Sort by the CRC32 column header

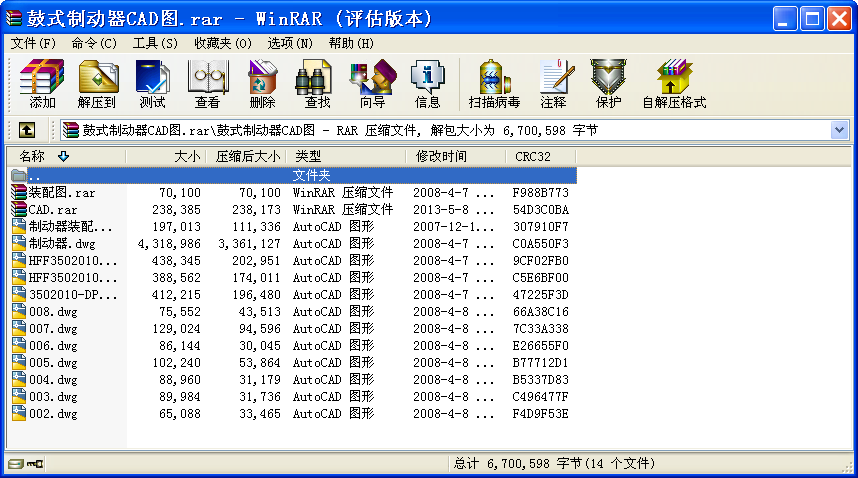(x=541, y=156)
